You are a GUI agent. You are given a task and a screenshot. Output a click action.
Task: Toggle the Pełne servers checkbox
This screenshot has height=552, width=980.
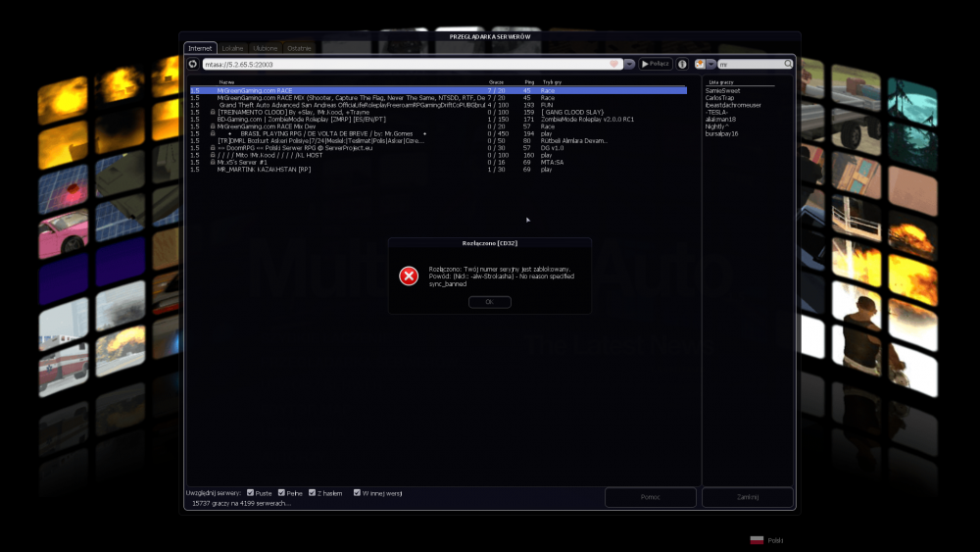click(281, 492)
